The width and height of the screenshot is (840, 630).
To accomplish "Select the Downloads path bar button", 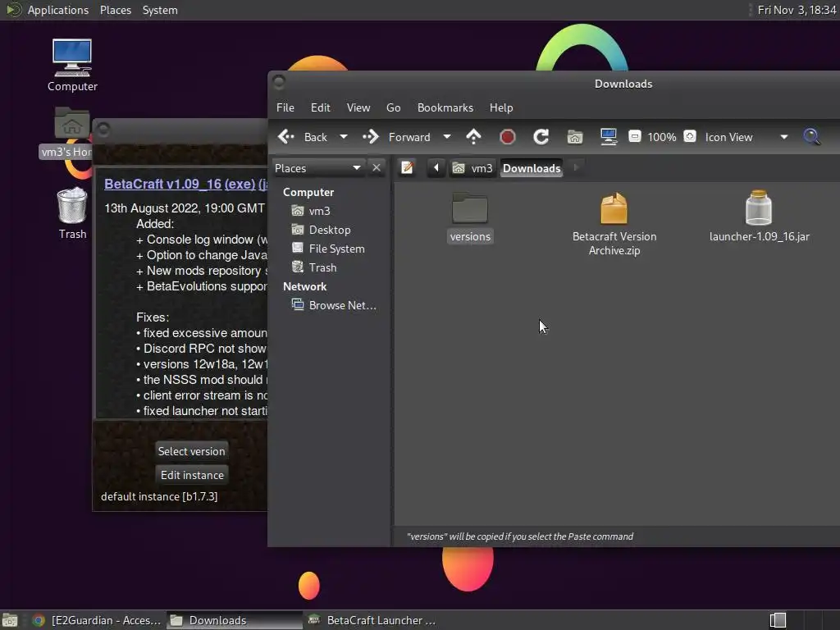I will coord(532,168).
